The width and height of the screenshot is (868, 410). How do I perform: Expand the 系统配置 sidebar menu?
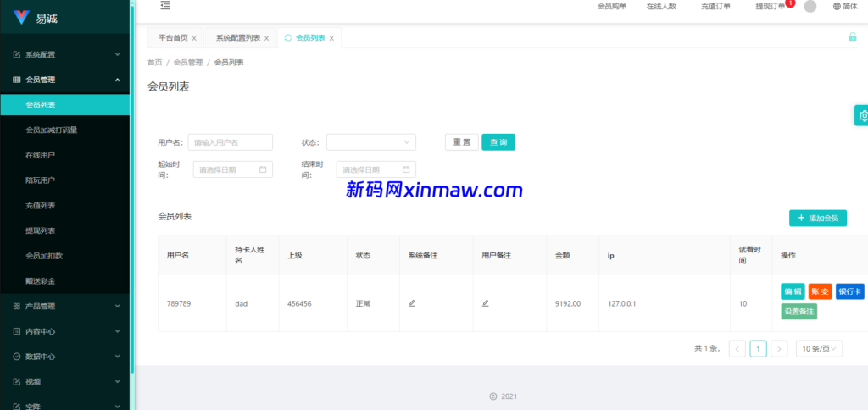[x=64, y=54]
